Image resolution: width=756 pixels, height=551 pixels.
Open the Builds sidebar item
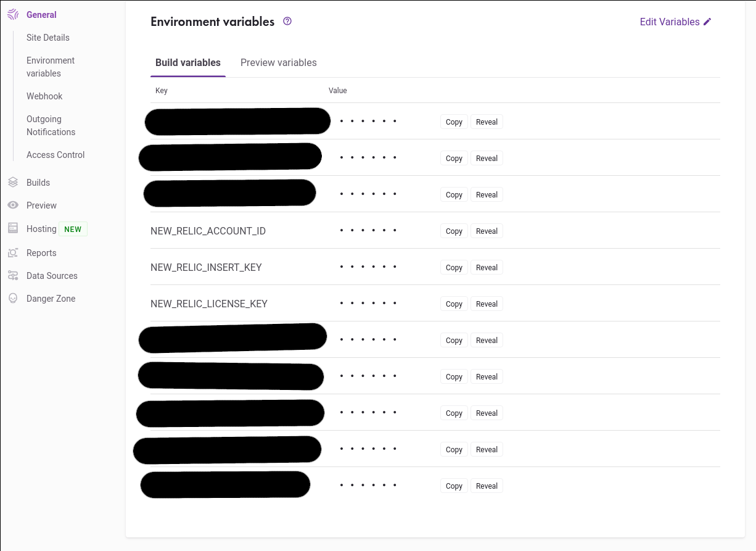[38, 183]
